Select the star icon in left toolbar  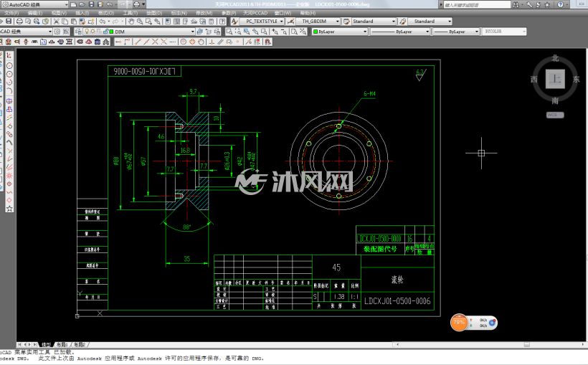(9, 209)
